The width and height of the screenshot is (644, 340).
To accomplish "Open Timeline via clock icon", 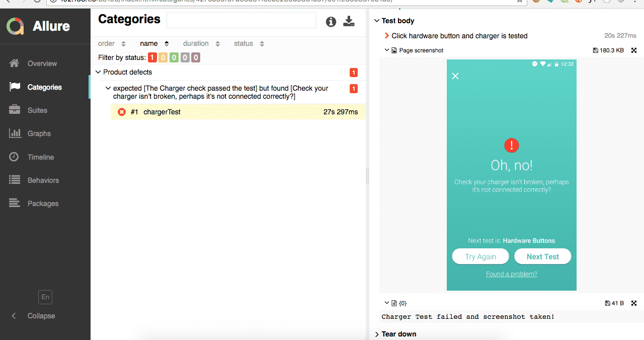I will click(15, 157).
